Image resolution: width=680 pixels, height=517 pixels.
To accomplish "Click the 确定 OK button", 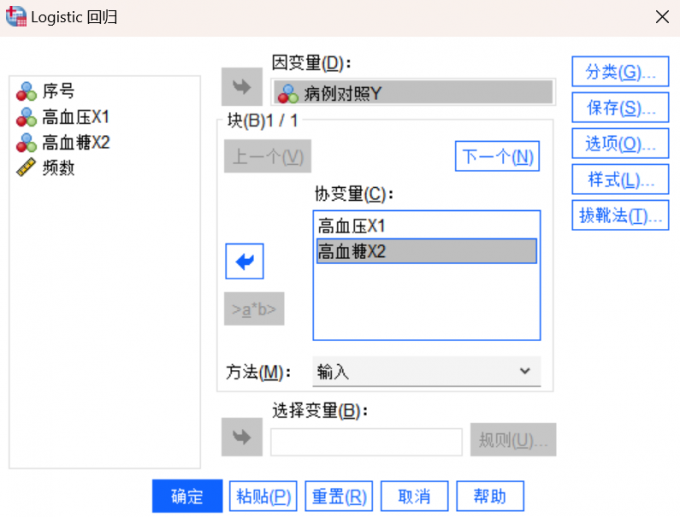I will coord(187,496).
